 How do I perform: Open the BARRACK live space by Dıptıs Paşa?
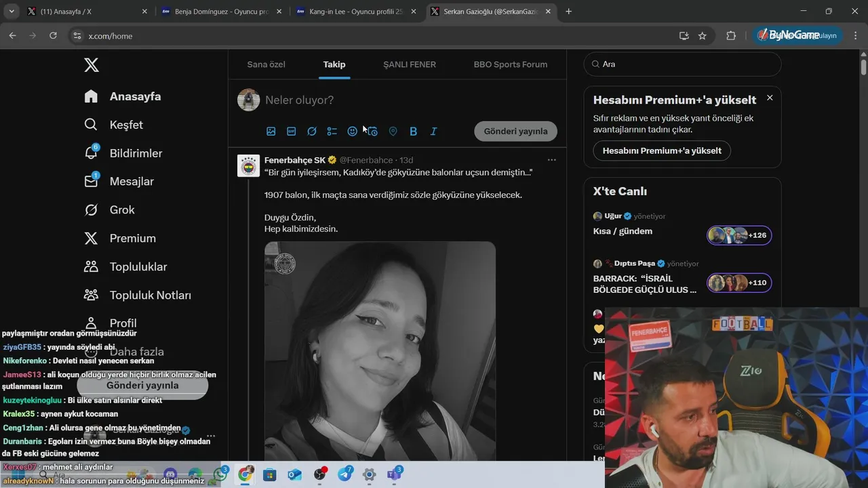pos(645,284)
